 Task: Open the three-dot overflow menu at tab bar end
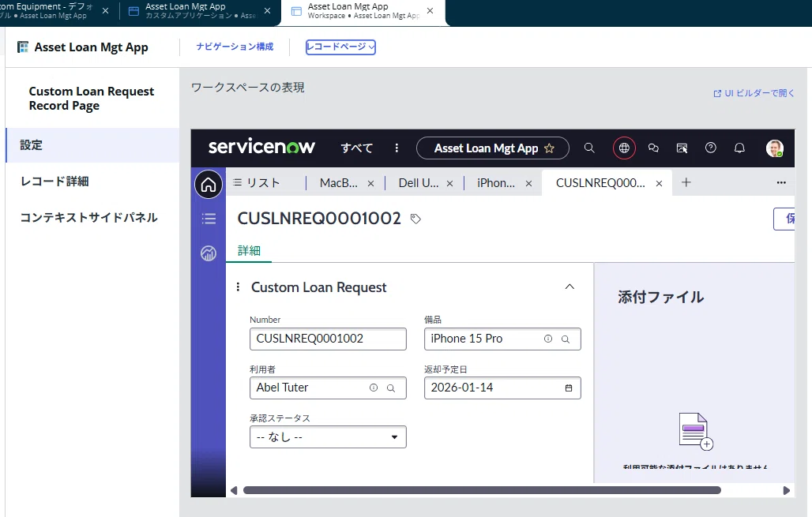pos(781,182)
